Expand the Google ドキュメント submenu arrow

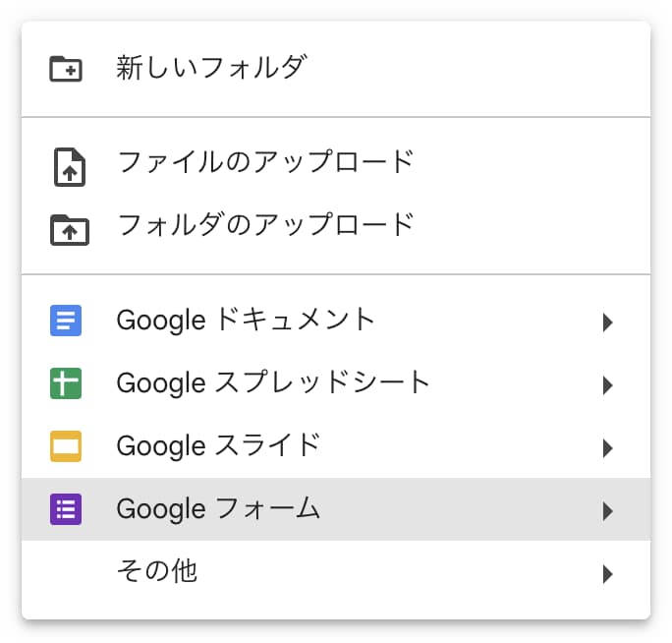(608, 321)
